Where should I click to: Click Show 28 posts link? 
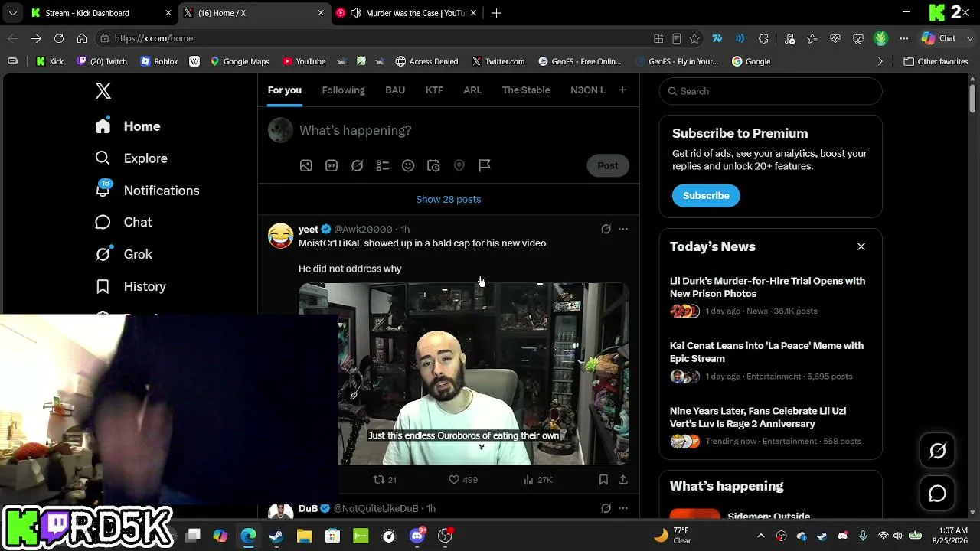coord(449,199)
